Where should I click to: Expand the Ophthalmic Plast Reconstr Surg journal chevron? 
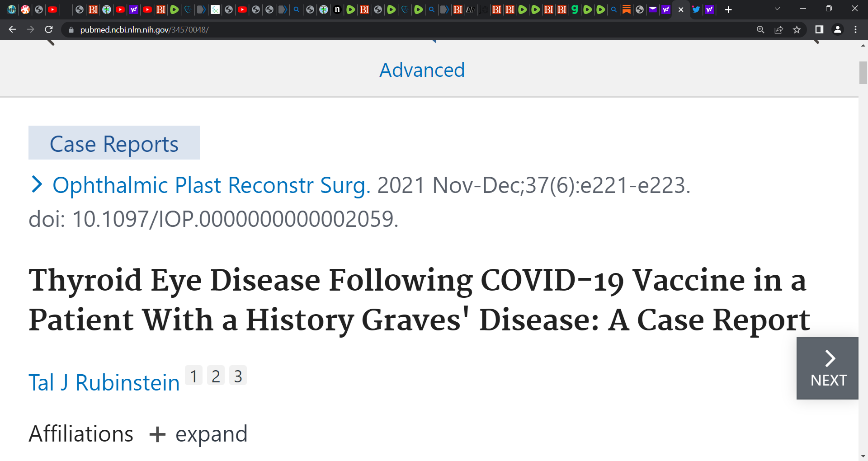[x=37, y=184]
